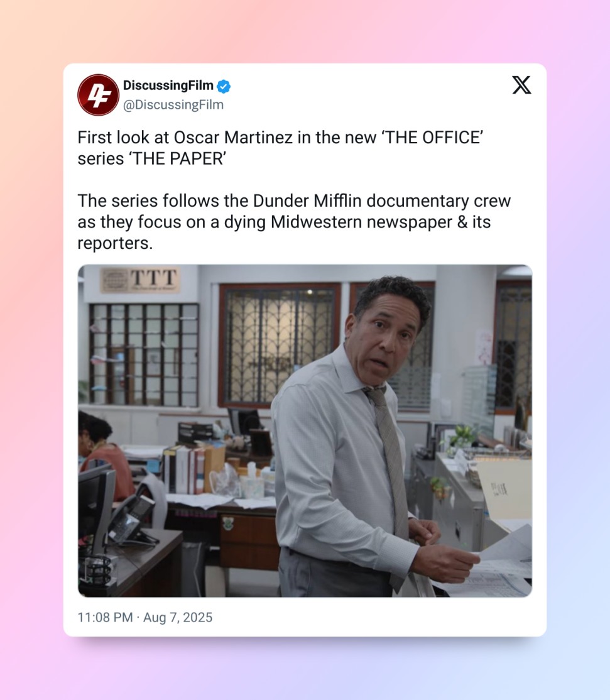610x700 pixels.
Task: Click the X logo in the card corner
Action: 521,85
